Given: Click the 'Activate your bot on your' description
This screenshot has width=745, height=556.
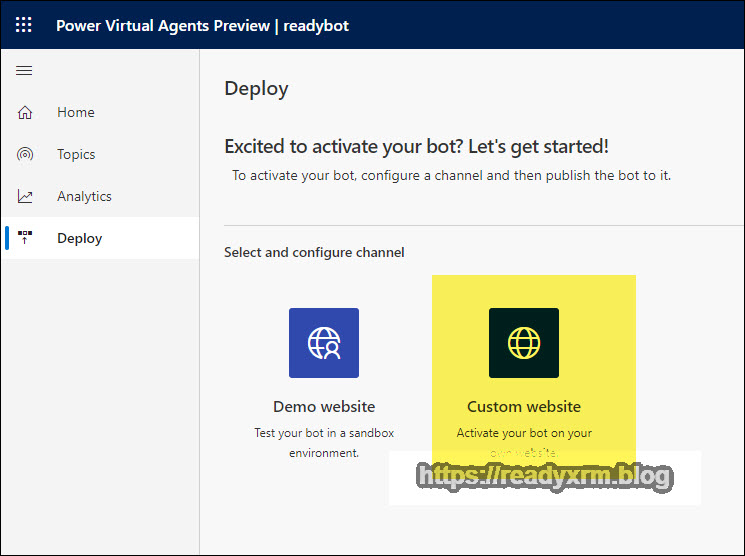Looking at the screenshot, I should tap(524, 433).
